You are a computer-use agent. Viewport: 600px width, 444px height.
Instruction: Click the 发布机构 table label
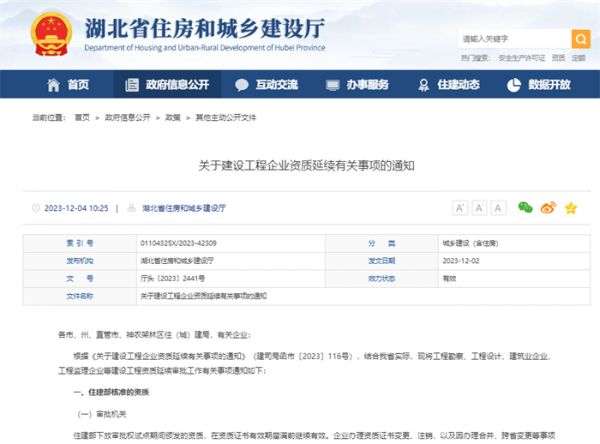tap(80, 261)
